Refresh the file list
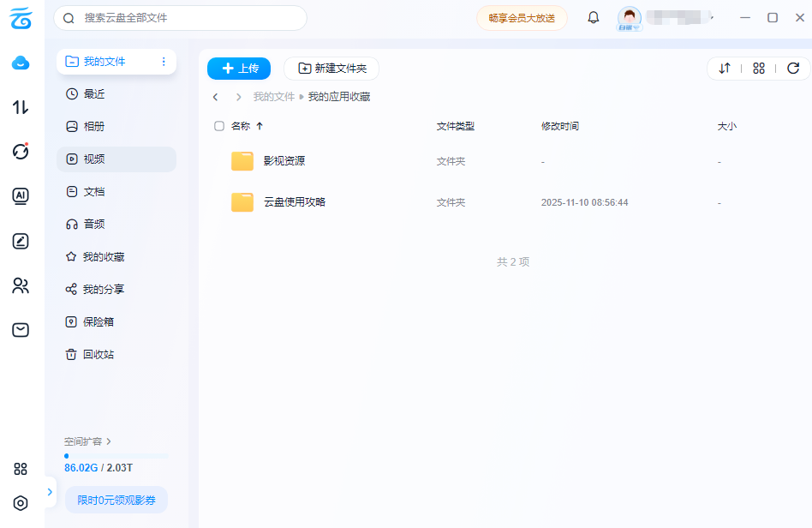Viewport: 812px width, 528px height. (x=792, y=69)
